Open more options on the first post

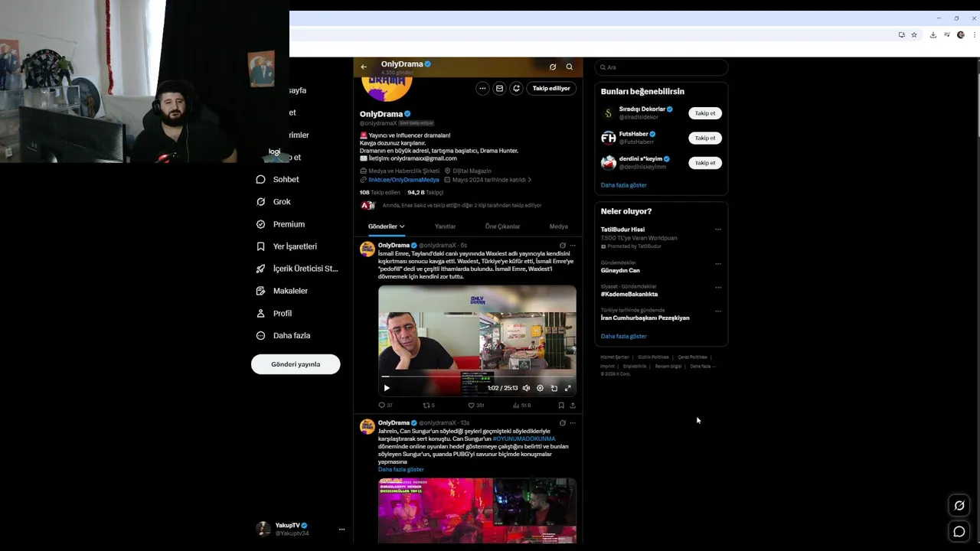click(573, 246)
